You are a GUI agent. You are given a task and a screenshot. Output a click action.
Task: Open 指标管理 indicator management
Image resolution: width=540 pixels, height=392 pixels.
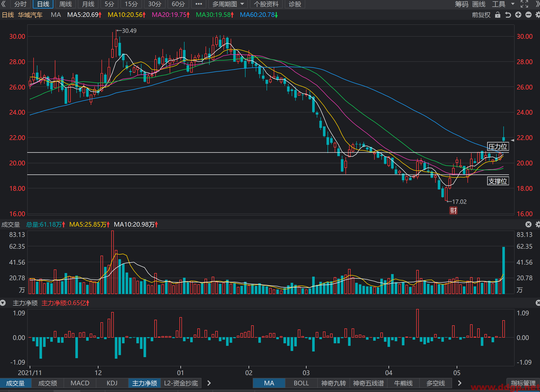point(523,383)
